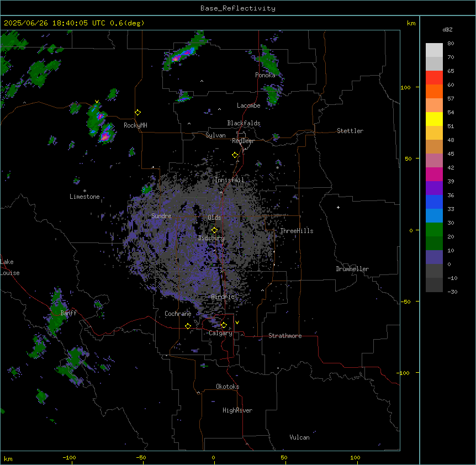Click the 0 tick on the bottom axis
The width and height of the screenshot is (476, 465).
tap(213, 457)
